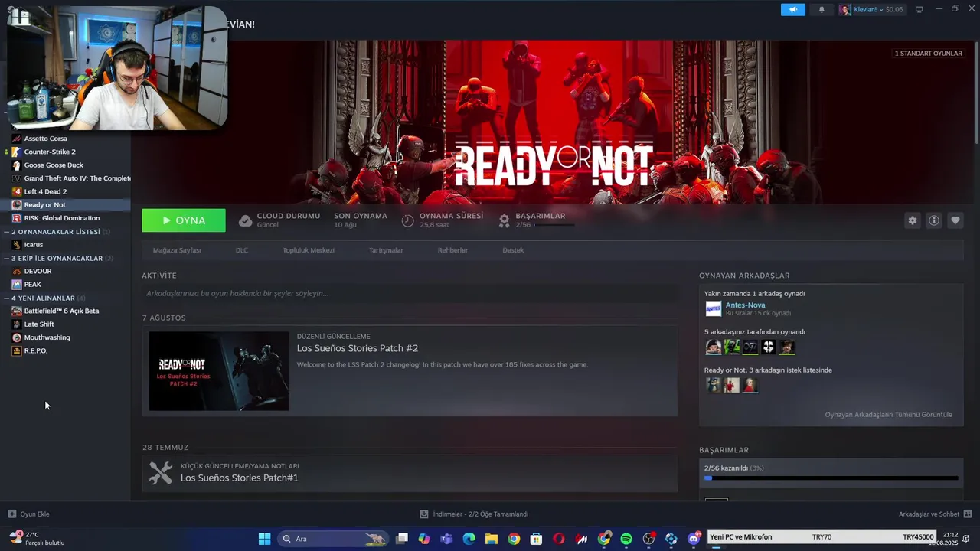Open File Explorer from taskbar
The image size is (980, 551).
(x=491, y=539)
